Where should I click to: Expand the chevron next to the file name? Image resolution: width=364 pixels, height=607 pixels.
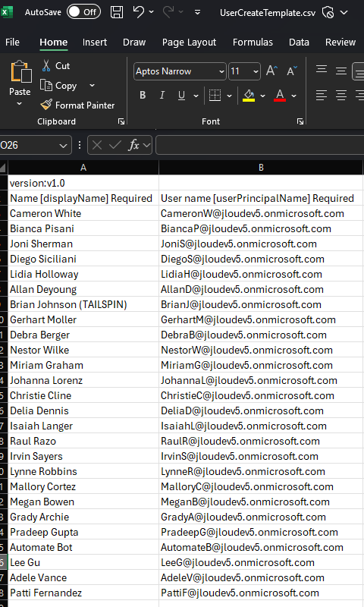(344, 12)
